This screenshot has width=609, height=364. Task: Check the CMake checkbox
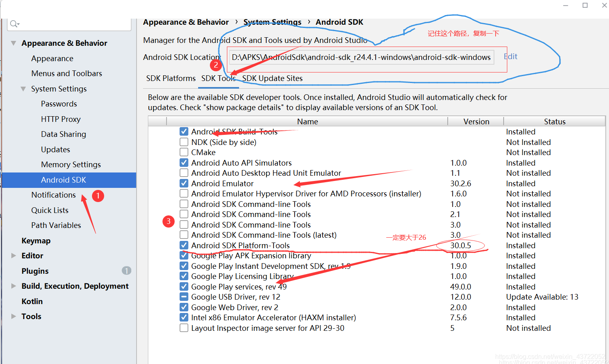click(x=184, y=152)
